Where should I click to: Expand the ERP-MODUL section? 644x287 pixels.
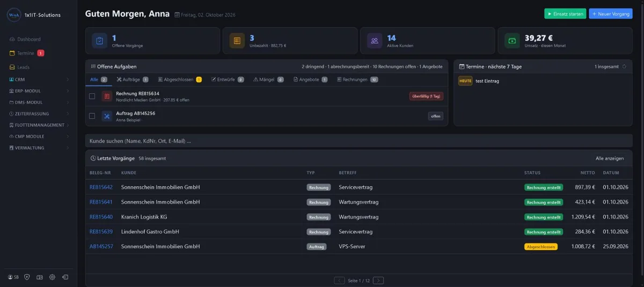tap(39, 91)
